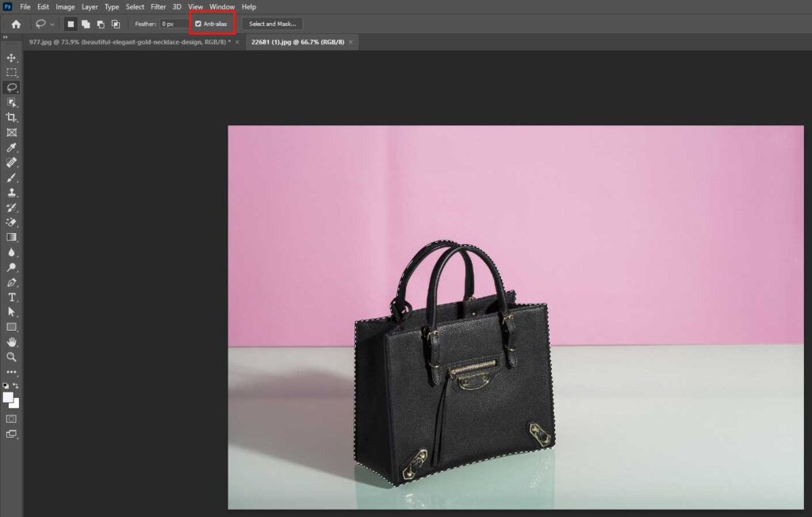Screen dimensions: 812x517
Task: Enable Subtract from selection mode
Action: [x=101, y=24]
